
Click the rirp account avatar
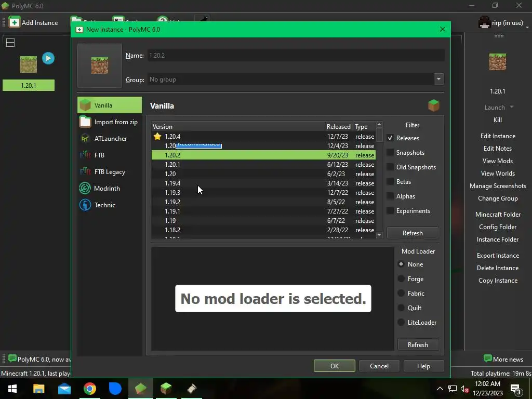[484, 22]
